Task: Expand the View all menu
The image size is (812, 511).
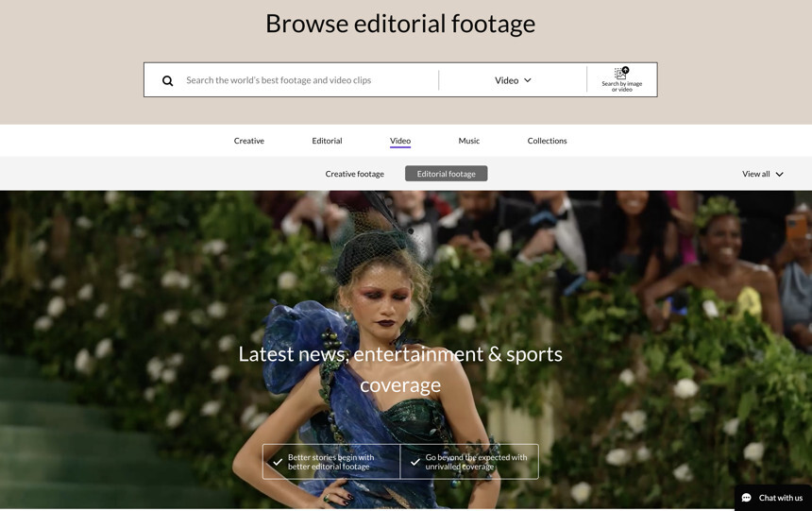Action: [x=756, y=174]
